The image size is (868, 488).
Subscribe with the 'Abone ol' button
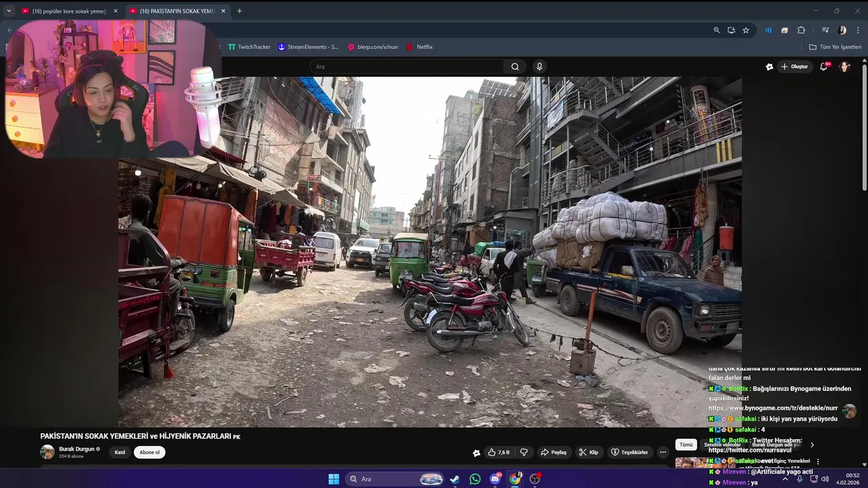pyautogui.click(x=149, y=452)
